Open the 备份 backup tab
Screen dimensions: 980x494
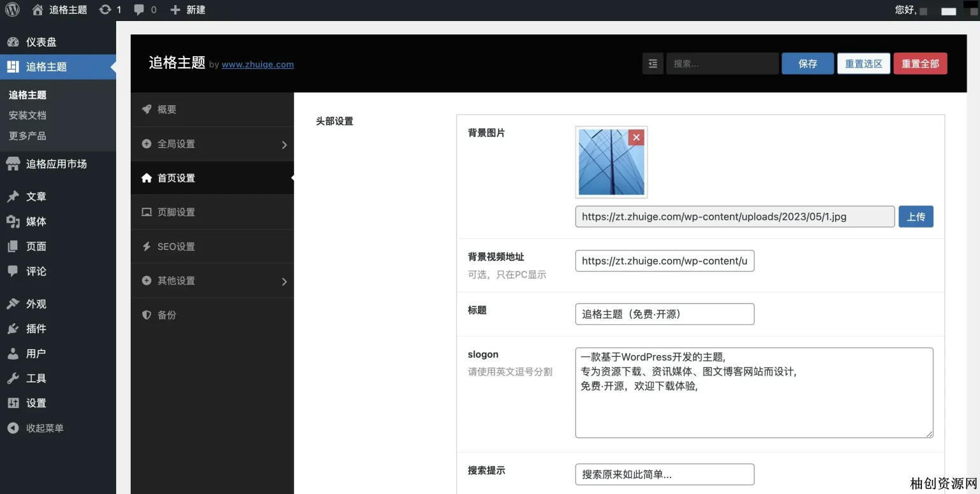tap(167, 315)
